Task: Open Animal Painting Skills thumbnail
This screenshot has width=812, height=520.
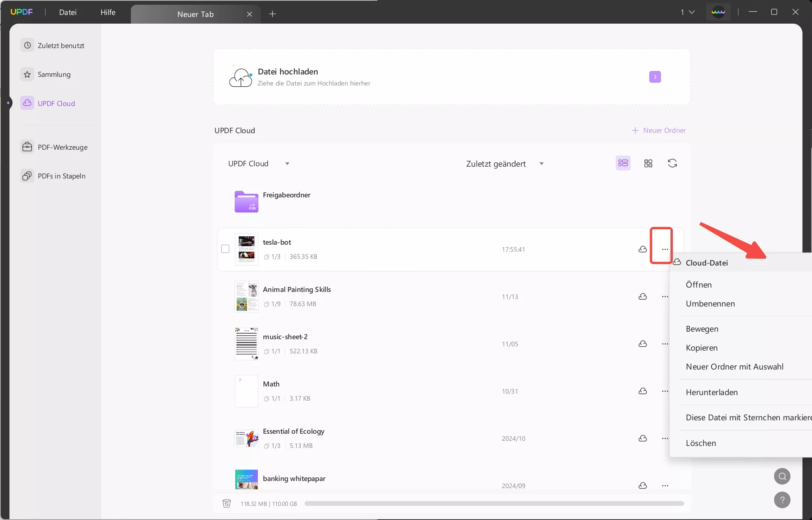Action: point(246,297)
